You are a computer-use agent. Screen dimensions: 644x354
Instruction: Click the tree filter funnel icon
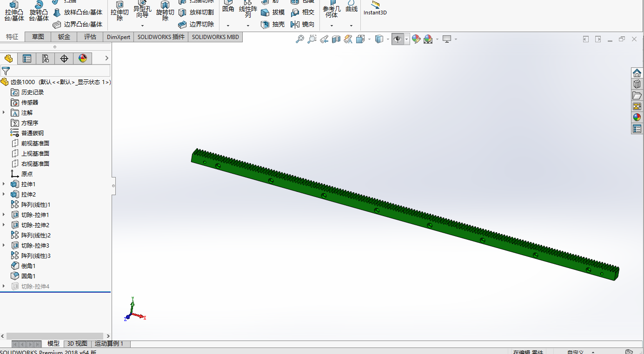coord(6,71)
